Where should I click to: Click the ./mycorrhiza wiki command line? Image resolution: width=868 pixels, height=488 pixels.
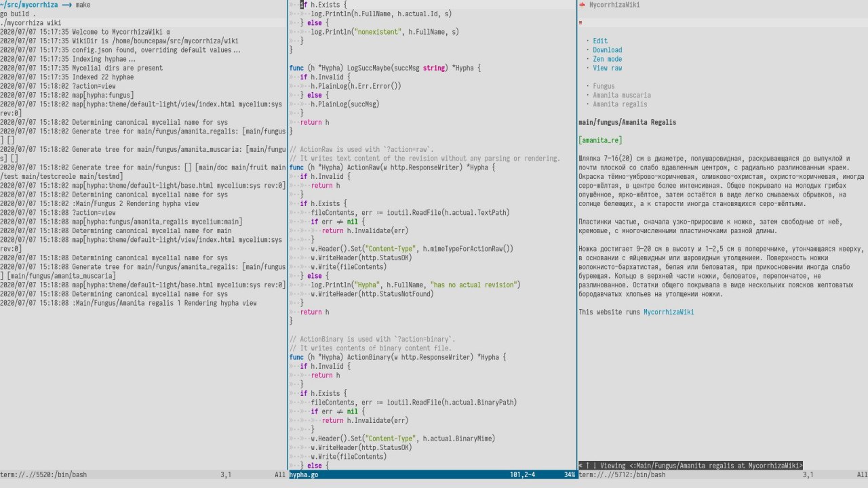[x=31, y=23]
